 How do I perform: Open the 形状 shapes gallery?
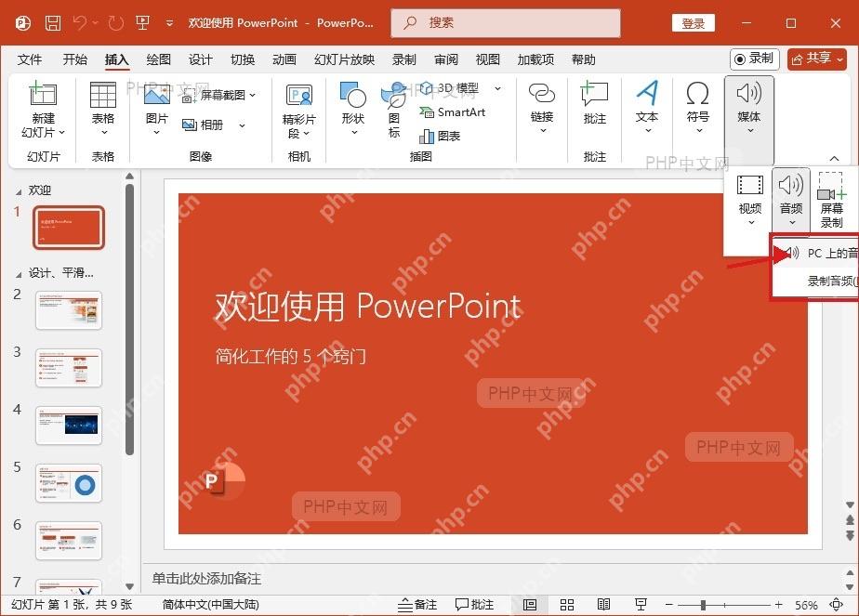(x=353, y=110)
